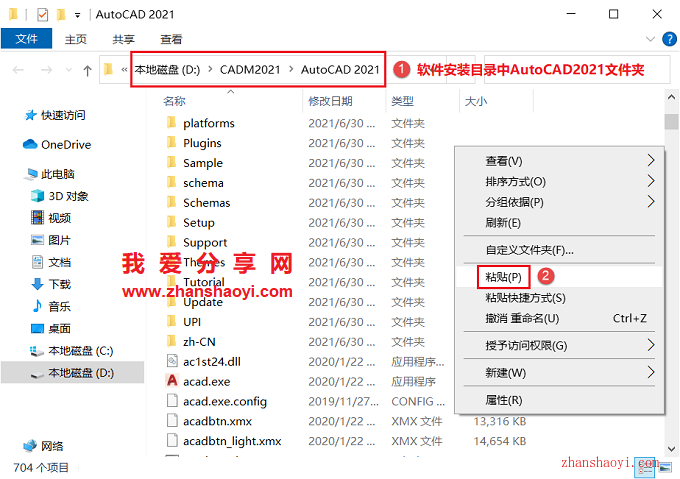Open 文档 folder in sidebar
This screenshot has width=680, height=479.
(51, 262)
